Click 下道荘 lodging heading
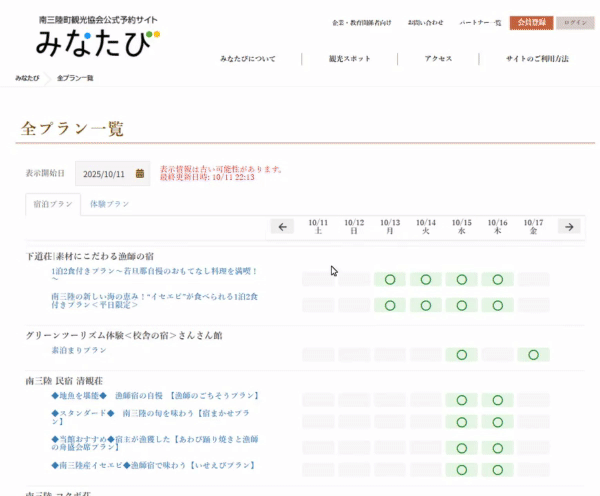The image size is (600, 496). (x=90, y=256)
